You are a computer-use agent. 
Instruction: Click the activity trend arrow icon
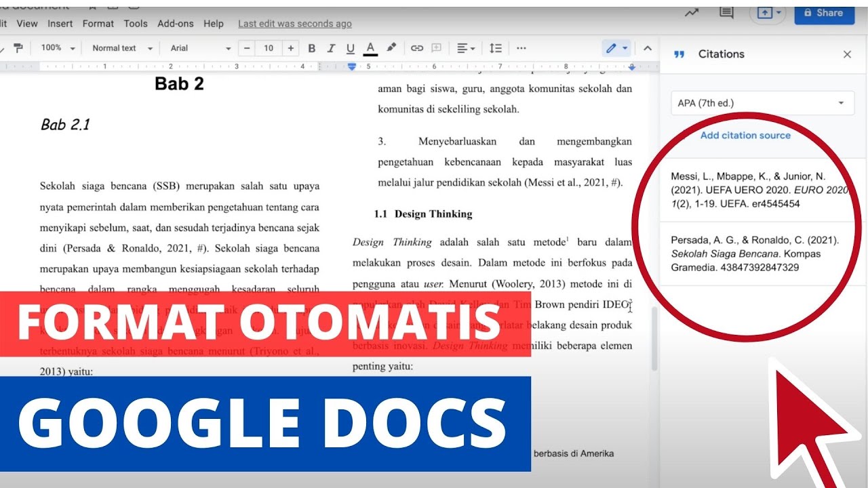pos(692,13)
